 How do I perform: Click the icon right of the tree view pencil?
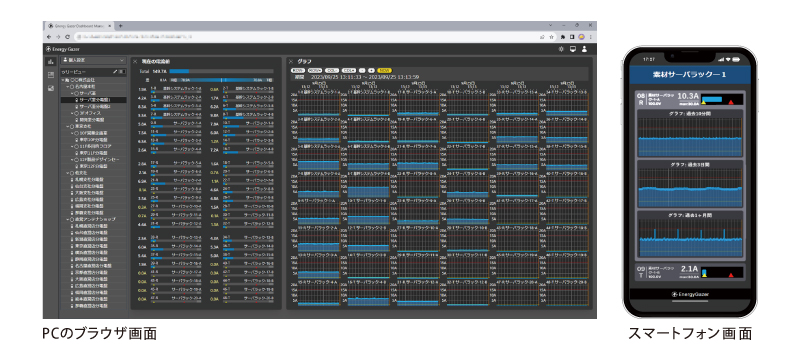tap(122, 72)
